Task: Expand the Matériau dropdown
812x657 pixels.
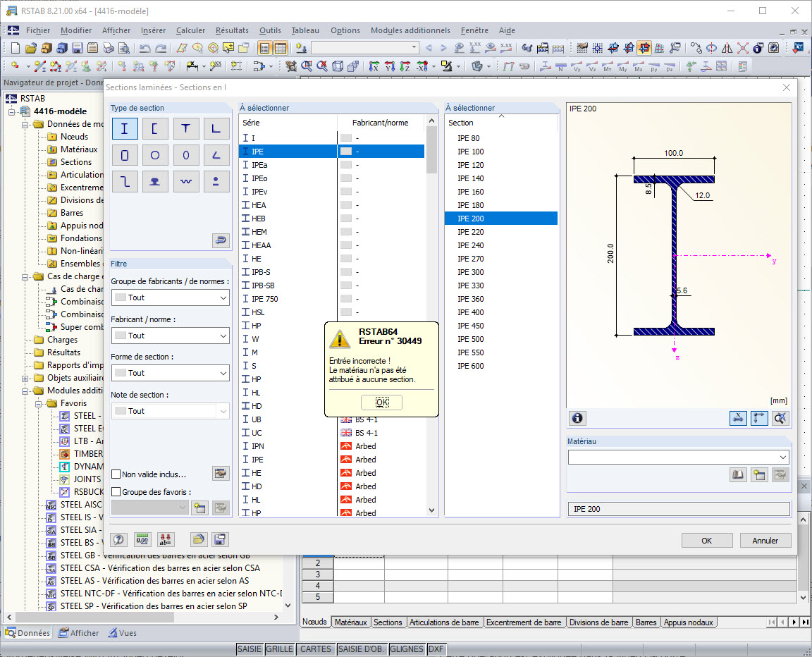Action: click(782, 458)
